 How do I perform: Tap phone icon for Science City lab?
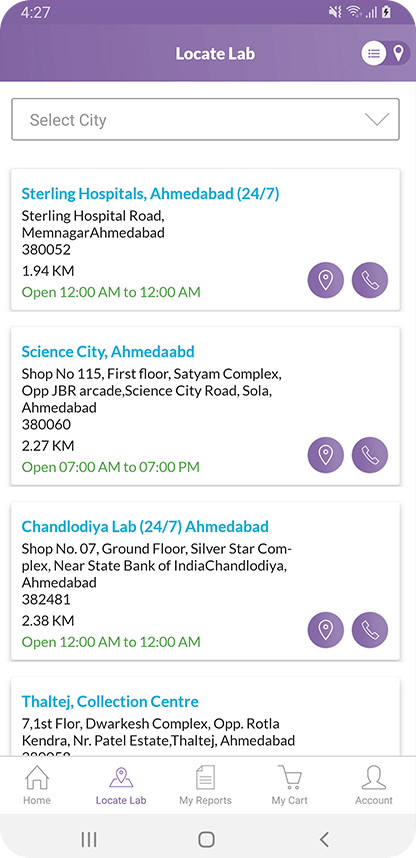(x=370, y=455)
